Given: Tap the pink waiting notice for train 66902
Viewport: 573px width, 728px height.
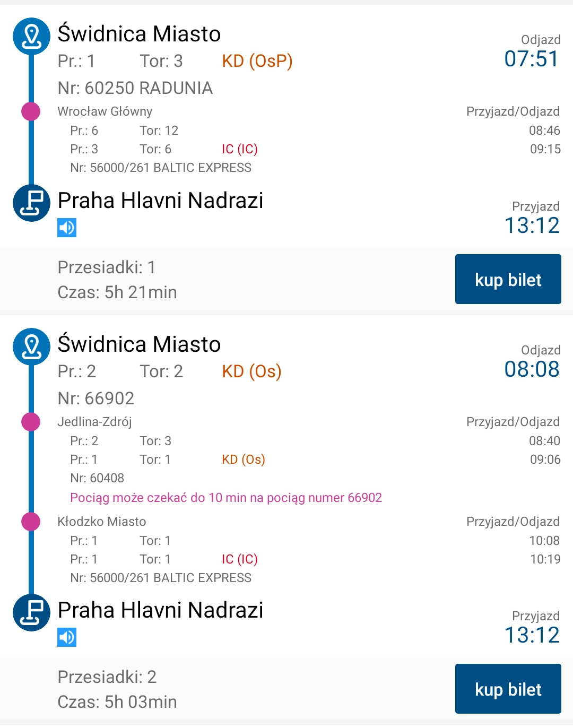Looking at the screenshot, I should (226, 498).
